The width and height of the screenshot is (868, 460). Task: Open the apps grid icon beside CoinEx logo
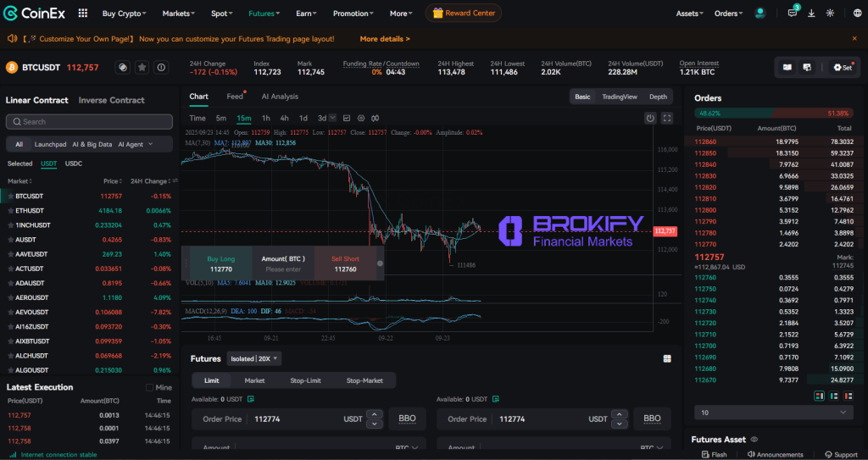[82, 14]
